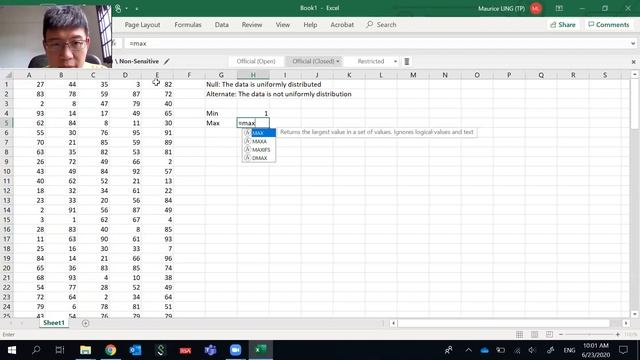The height and width of the screenshot is (360, 640).
Task: Choose MAX from the autocomplete list
Action: pos(259,133)
